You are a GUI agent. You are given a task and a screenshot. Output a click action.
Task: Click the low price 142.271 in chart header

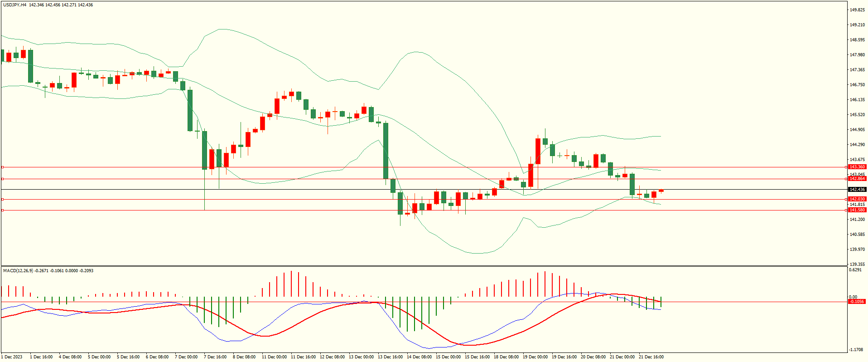point(69,5)
